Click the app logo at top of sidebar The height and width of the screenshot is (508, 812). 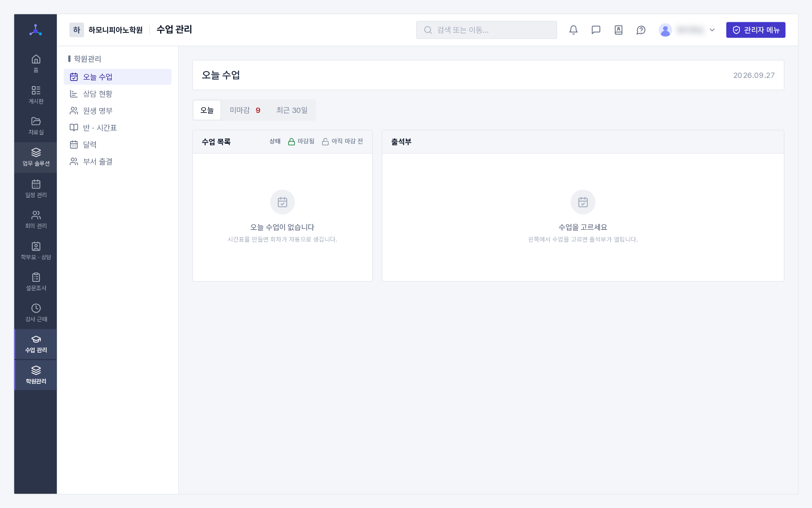click(x=36, y=30)
